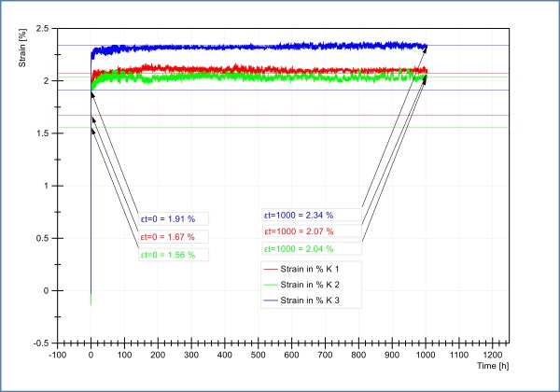Viewport: 560px width, 392px height.
Task: Select the blue εt=1000 = 2.34 % annotation
Action: (300, 216)
